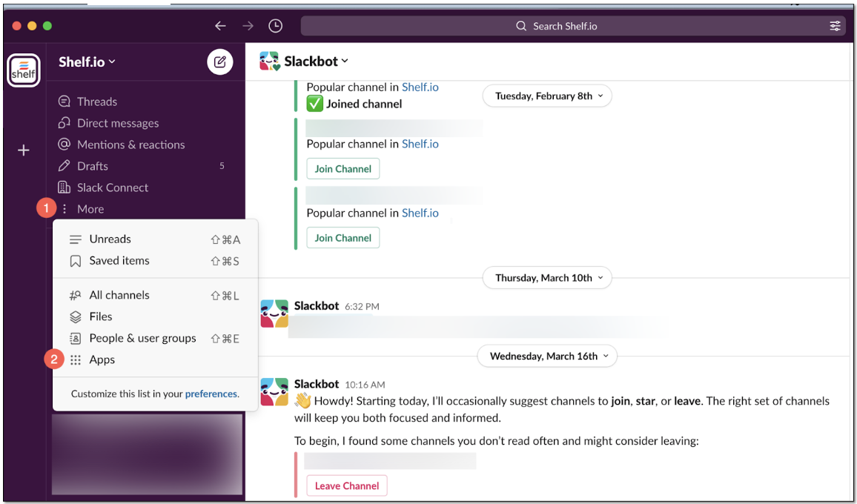Open Mentions & reactions
This screenshot has width=857, height=504.
131,145
